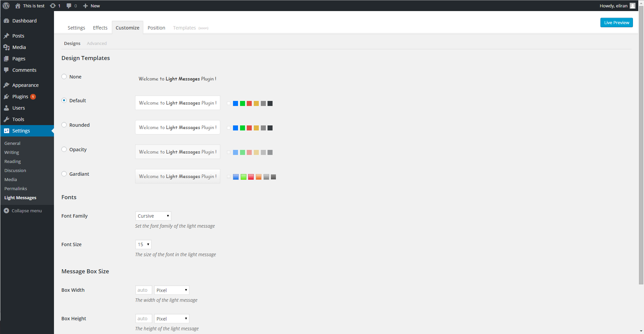Switch to the Position tab
This screenshot has width=644, height=334.
point(156,28)
